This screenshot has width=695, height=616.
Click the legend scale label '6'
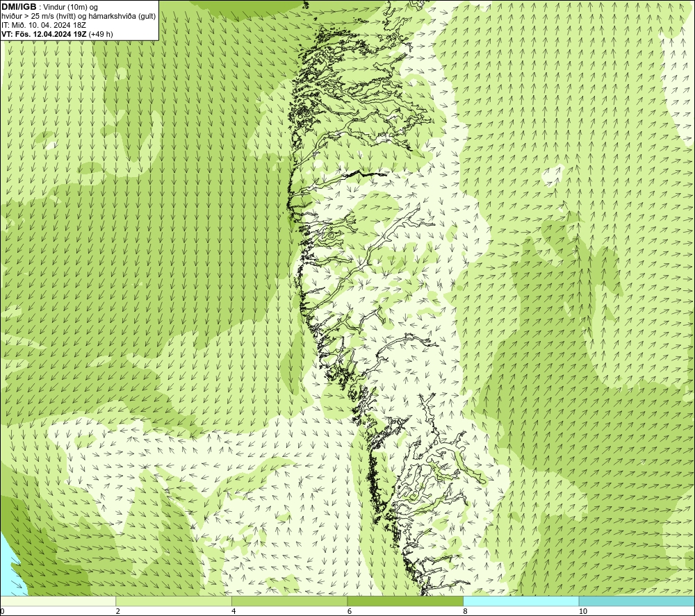tap(350, 611)
